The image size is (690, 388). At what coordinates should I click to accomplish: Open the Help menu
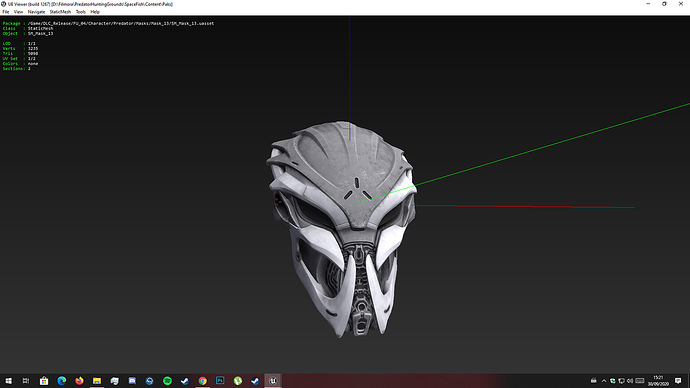pos(95,12)
